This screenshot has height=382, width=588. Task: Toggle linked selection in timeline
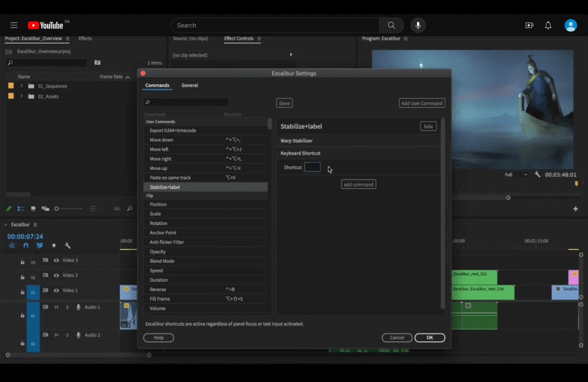coord(39,245)
